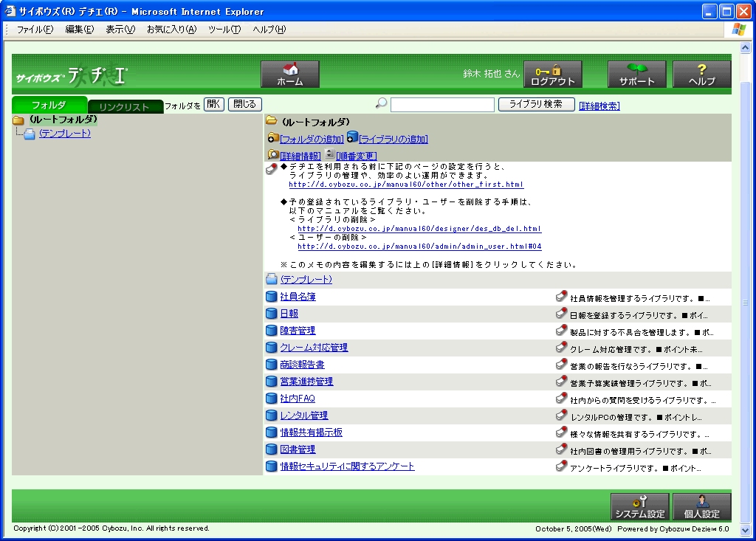Image resolution: width=756 pixels, height=541 pixels.
Task: Click the 日報 library icon
Action: point(272,314)
